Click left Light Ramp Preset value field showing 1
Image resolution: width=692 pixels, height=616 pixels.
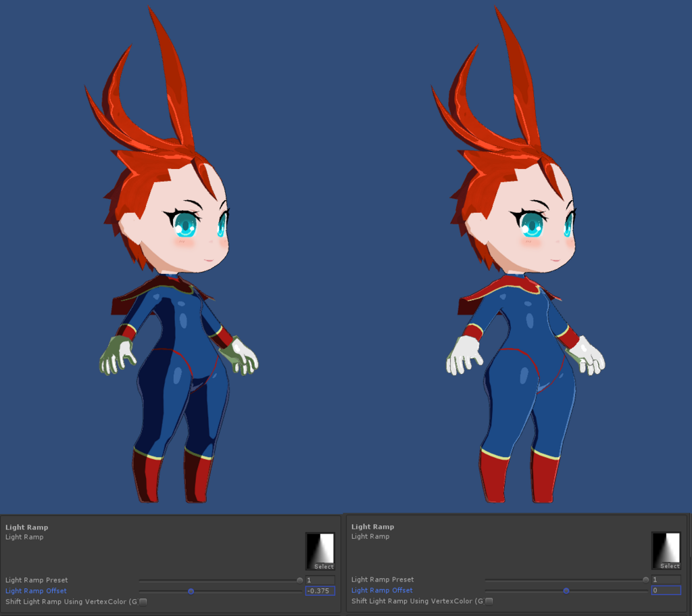[x=320, y=580]
